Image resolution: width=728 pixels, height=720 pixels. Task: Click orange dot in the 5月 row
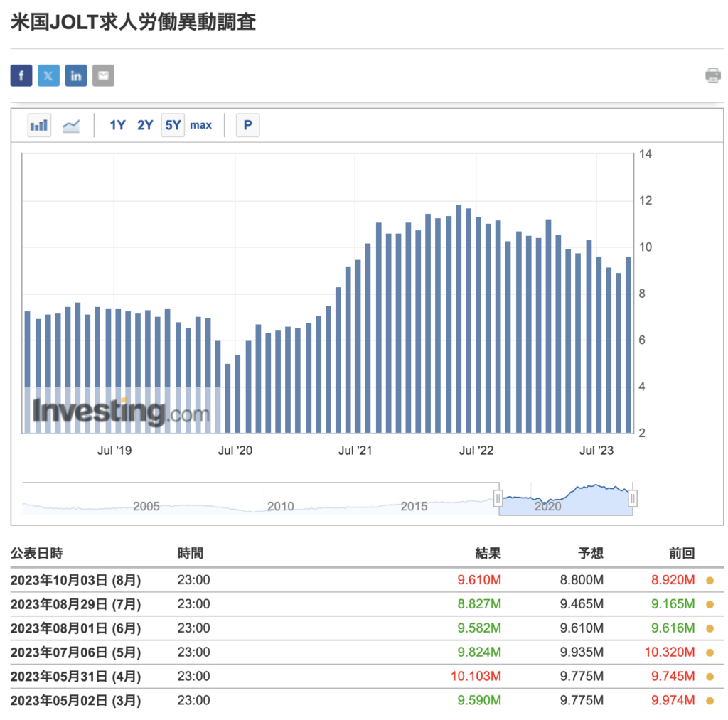[x=710, y=652]
